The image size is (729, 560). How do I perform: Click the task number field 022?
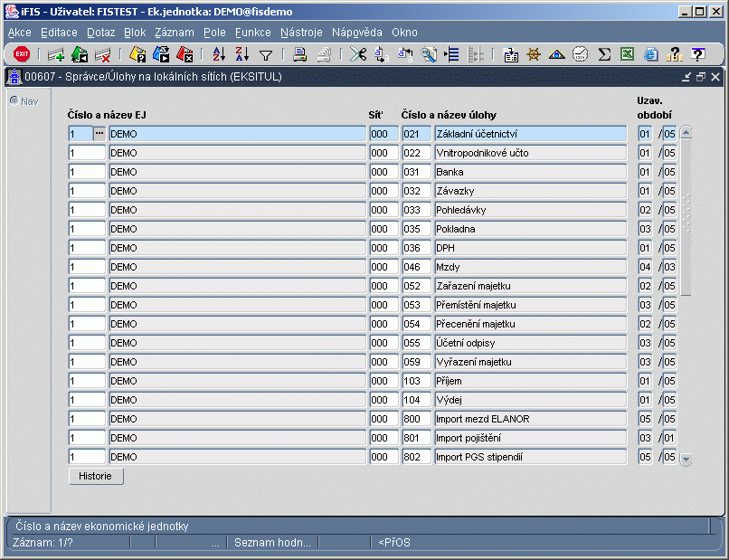[417, 153]
